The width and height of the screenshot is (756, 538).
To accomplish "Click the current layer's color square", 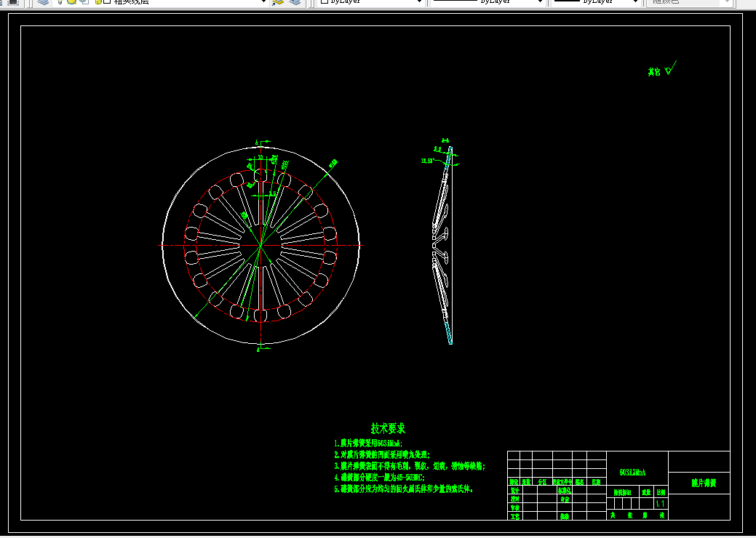I will click(107, 2).
